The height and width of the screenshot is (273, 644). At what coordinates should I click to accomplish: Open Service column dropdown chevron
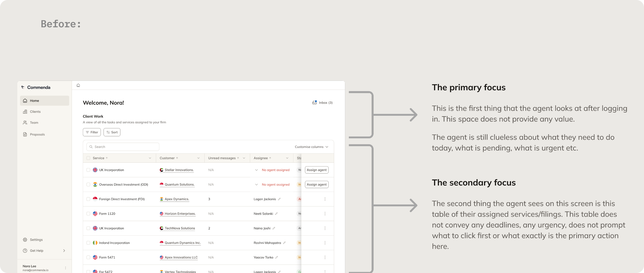point(150,158)
